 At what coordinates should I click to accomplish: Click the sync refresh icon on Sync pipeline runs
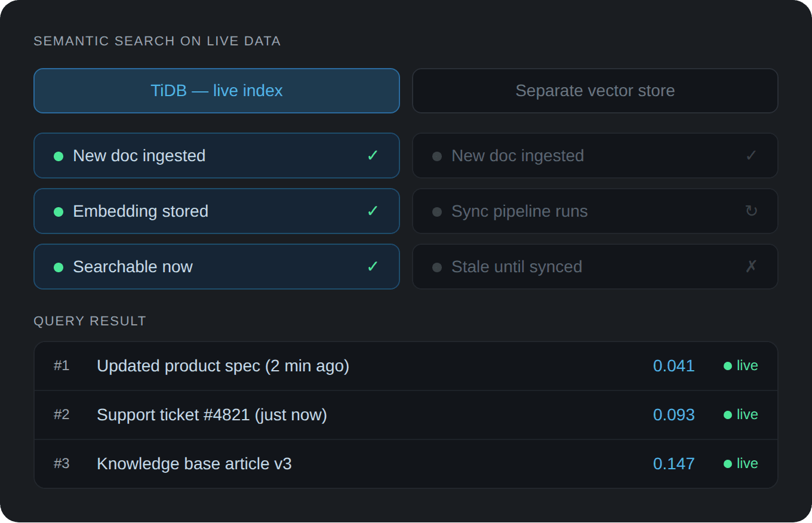751,211
